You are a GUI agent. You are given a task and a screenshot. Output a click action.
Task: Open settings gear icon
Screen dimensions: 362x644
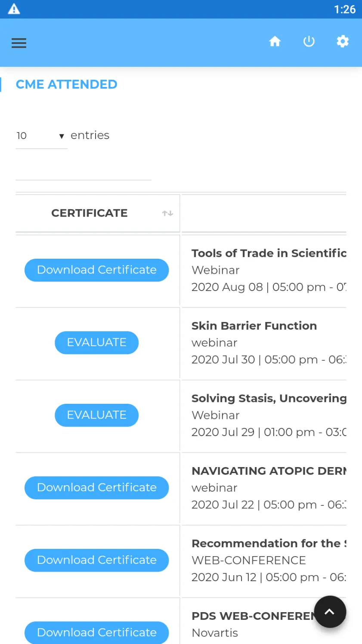click(343, 41)
